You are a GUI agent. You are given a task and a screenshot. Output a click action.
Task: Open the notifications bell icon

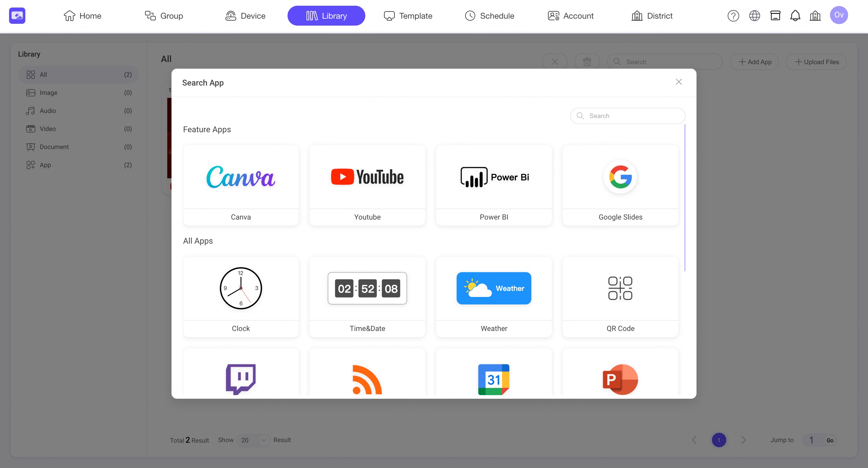[795, 16]
